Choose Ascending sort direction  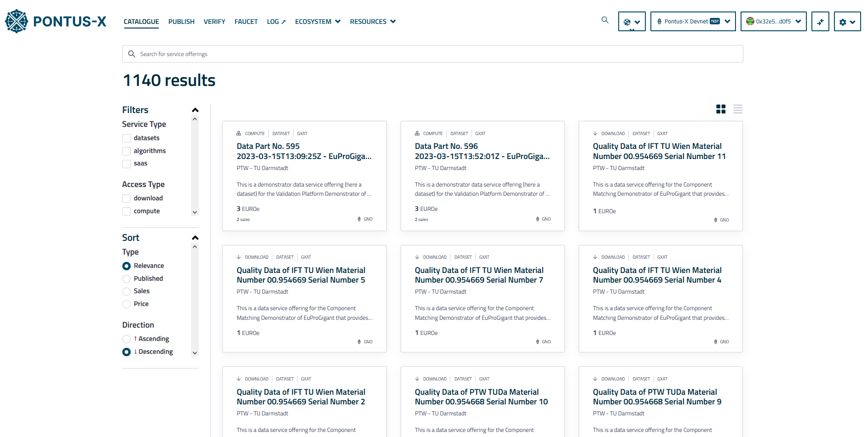click(x=126, y=339)
